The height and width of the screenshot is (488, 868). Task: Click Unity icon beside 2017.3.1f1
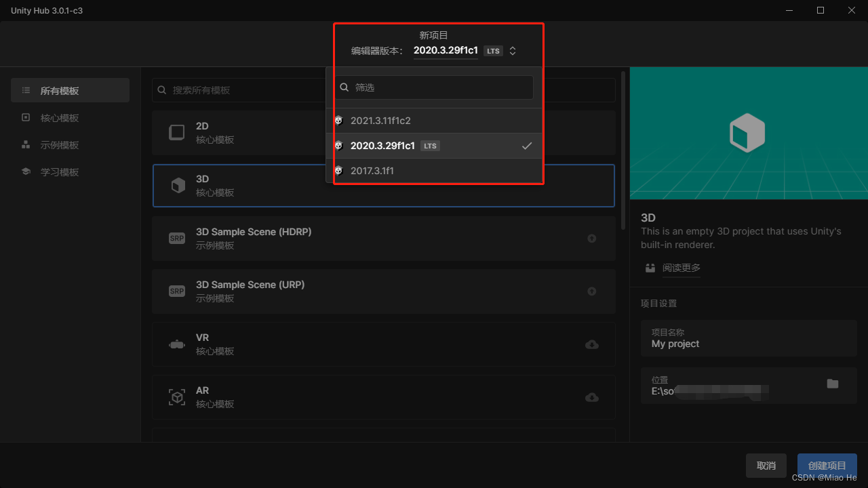click(x=338, y=171)
